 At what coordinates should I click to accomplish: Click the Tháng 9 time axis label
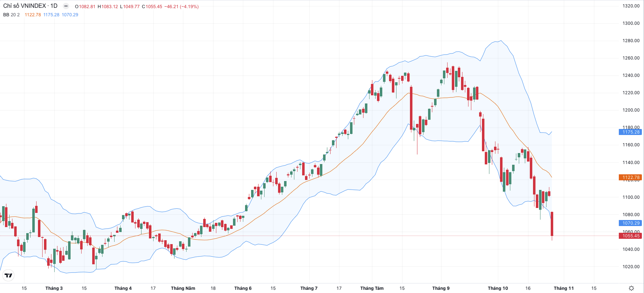pos(441,288)
